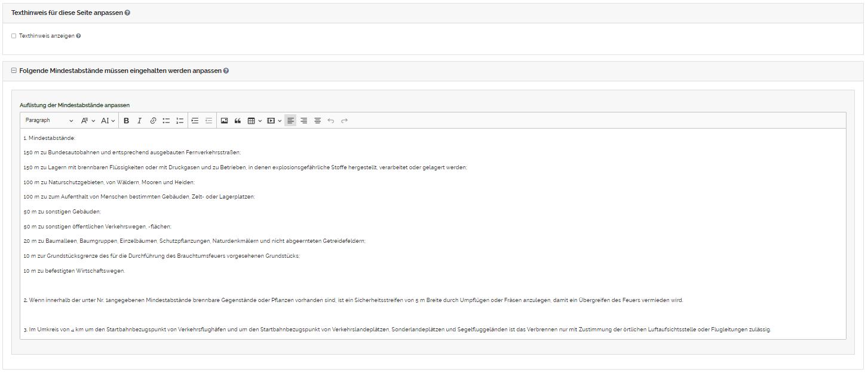The width and height of the screenshot is (868, 372).
Task: Open the font family dropdown
Action: point(88,121)
